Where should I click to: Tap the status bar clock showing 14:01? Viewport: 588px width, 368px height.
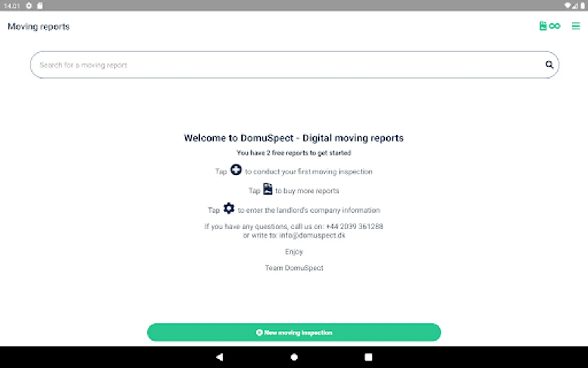12,6
